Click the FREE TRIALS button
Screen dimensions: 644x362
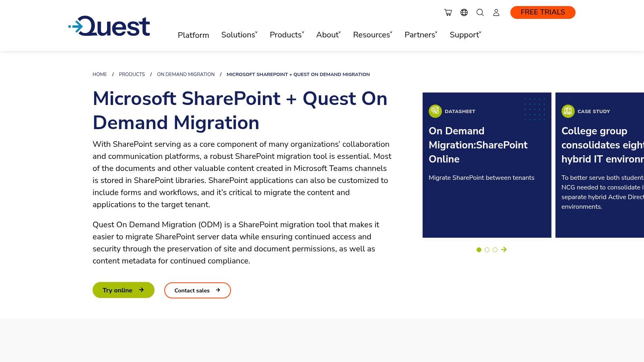pyautogui.click(x=543, y=12)
